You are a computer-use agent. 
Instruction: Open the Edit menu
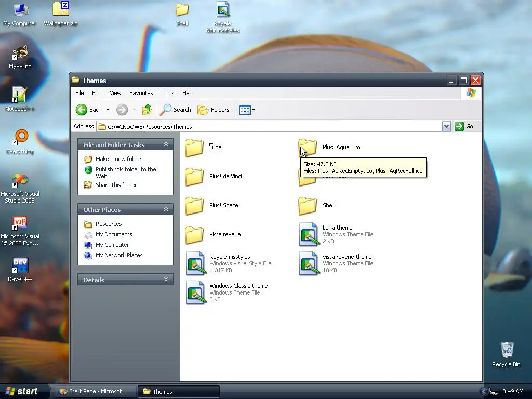[x=96, y=93]
